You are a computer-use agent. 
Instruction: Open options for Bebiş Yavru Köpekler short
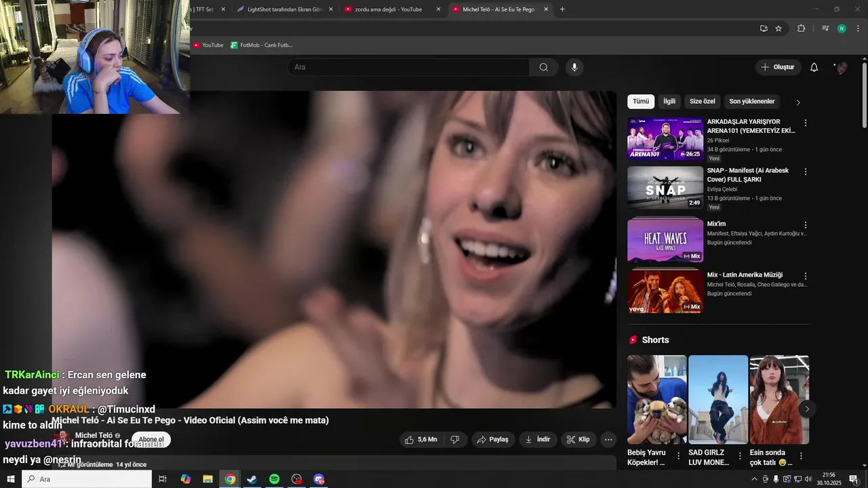click(x=679, y=456)
